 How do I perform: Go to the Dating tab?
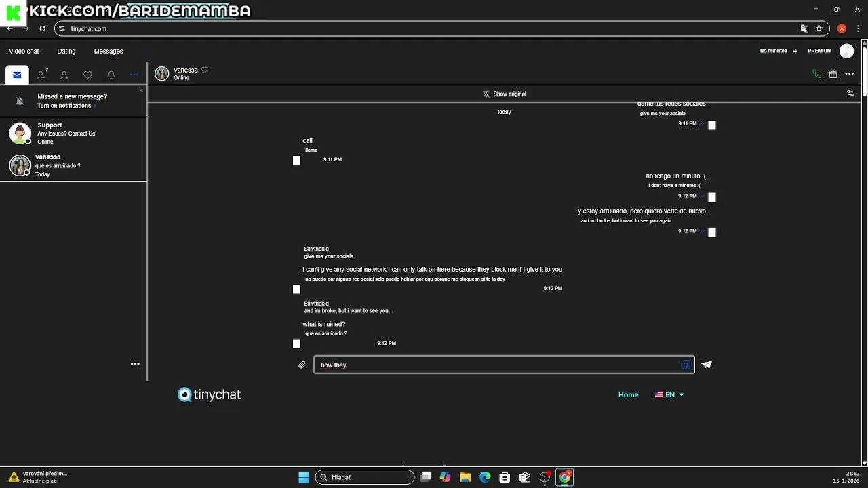pyautogui.click(x=66, y=51)
